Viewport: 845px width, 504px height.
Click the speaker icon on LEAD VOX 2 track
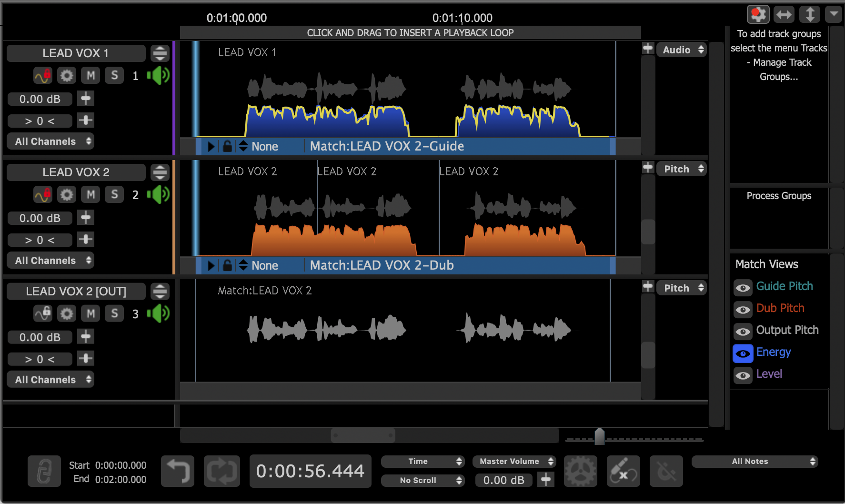click(158, 194)
